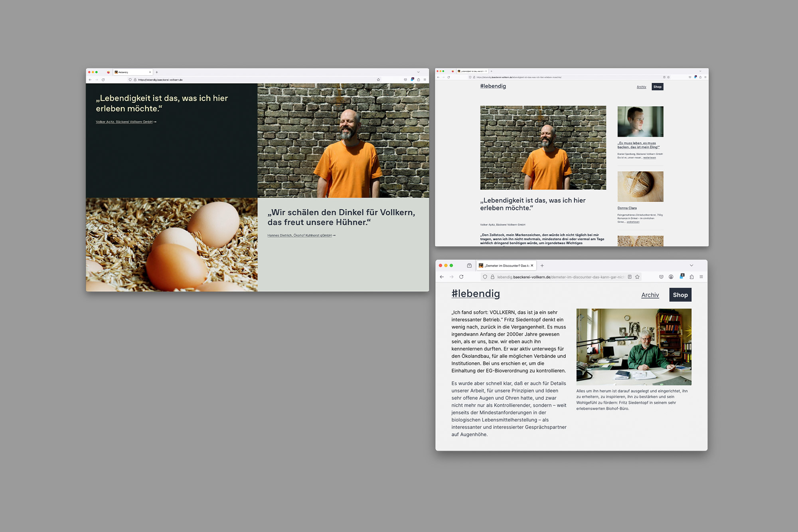
Task: Close the #lebendig tab in home window
Action: pos(150,72)
